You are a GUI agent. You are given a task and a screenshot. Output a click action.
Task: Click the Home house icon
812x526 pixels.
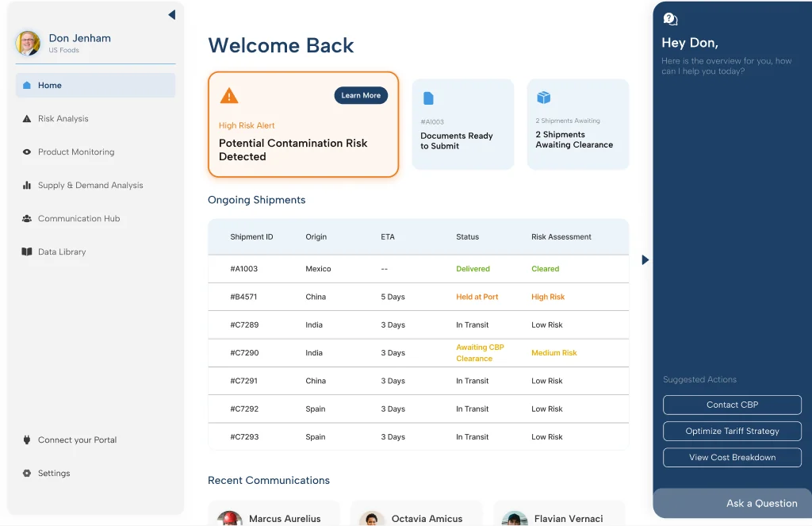[27, 85]
